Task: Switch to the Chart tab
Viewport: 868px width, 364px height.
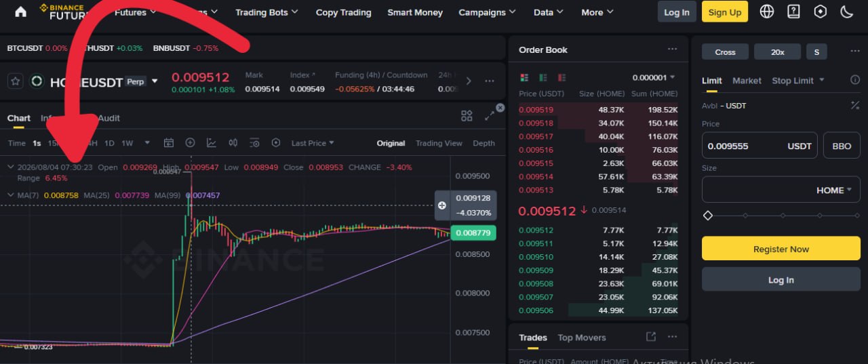Action: (19, 118)
